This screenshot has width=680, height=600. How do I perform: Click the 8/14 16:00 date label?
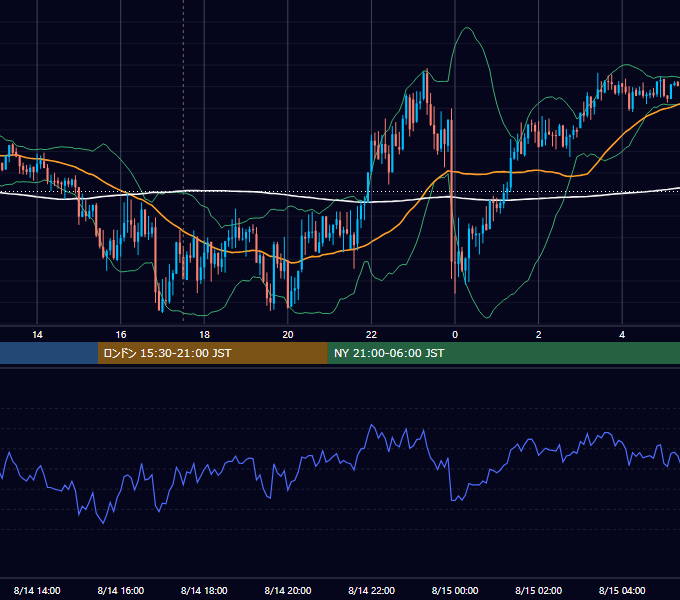point(121,590)
